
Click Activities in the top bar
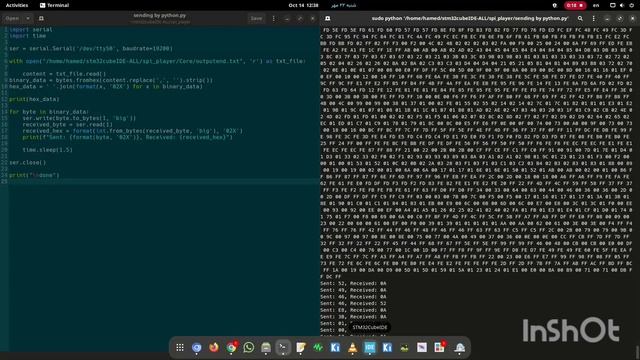pyautogui.click(x=17, y=5)
